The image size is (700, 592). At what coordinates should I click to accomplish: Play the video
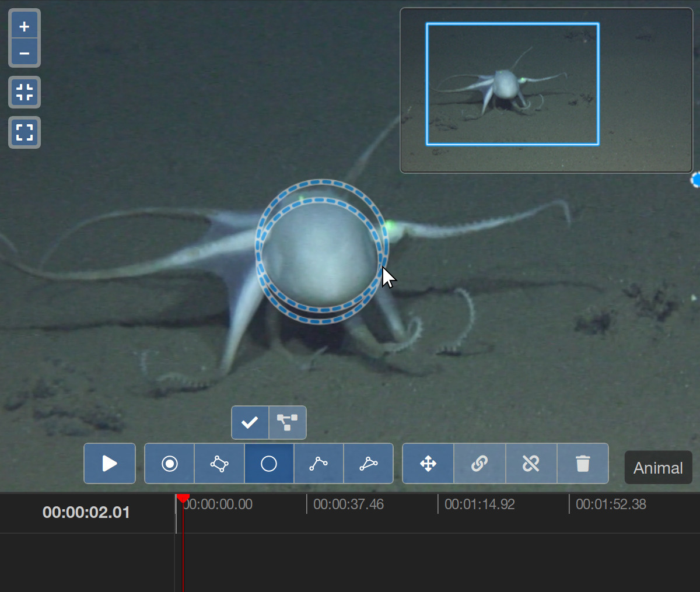[x=110, y=464]
